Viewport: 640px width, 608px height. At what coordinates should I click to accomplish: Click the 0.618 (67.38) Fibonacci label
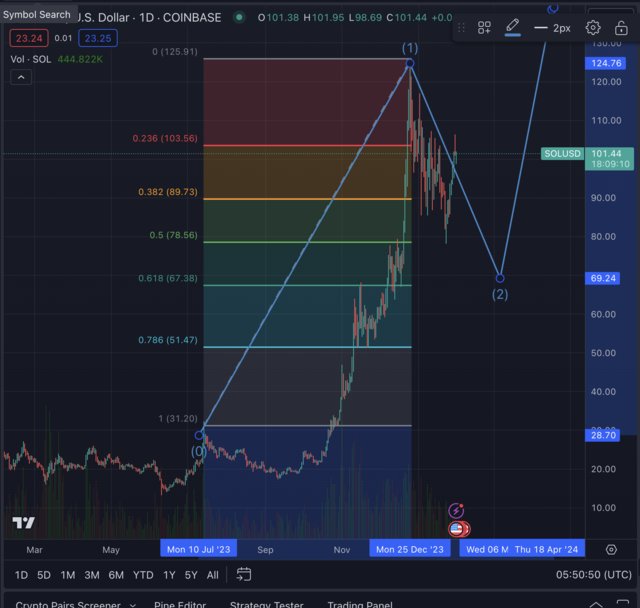(168, 278)
